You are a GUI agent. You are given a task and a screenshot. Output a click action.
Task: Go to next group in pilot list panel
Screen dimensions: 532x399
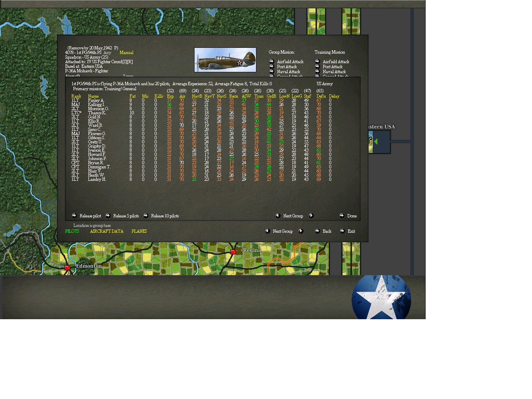click(x=311, y=216)
